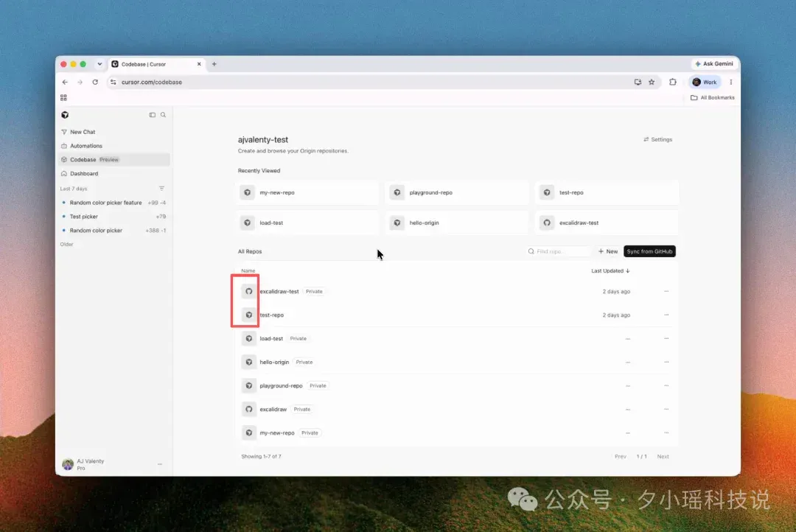Open load-test in All Repos list

[271, 339]
